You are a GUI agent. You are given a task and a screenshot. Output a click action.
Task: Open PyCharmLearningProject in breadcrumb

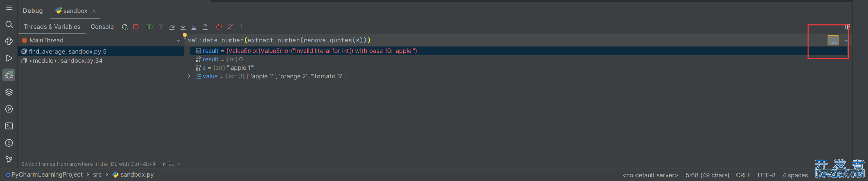[x=44, y=175]
